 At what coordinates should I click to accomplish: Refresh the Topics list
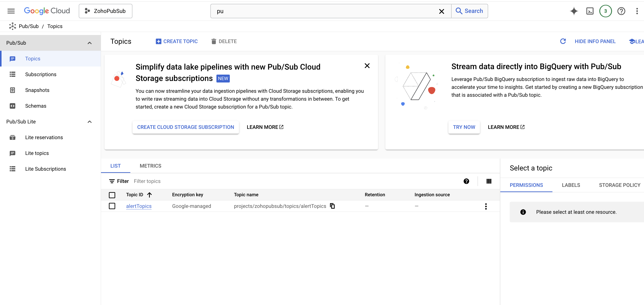tap(563, 41)
